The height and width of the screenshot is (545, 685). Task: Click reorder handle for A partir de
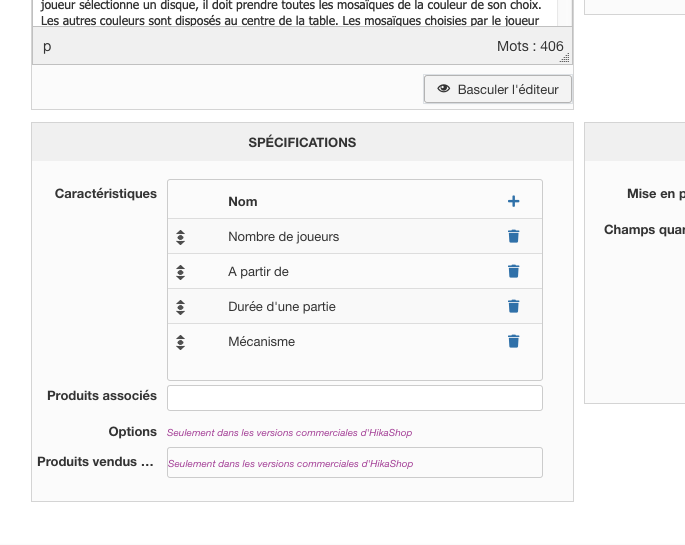tap(181, 272)
